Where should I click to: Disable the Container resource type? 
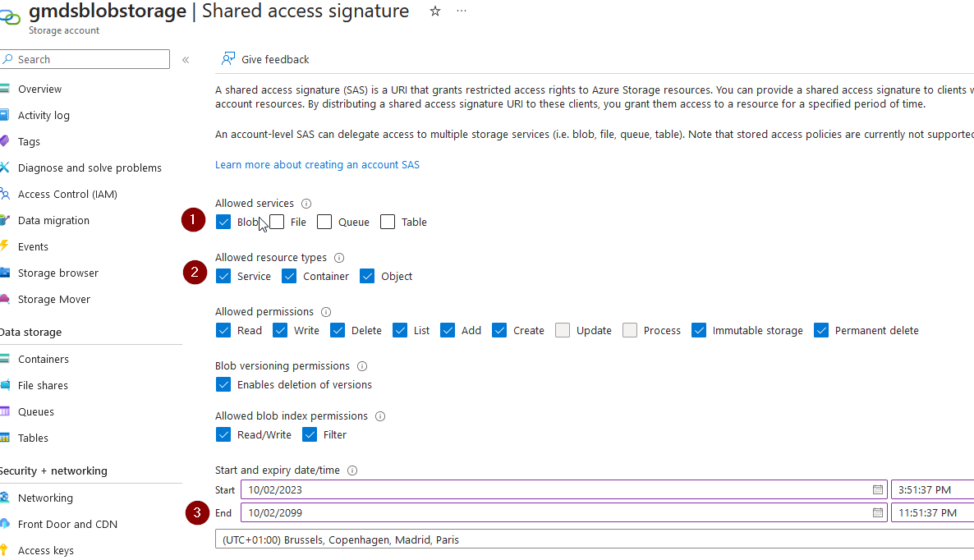289,276
